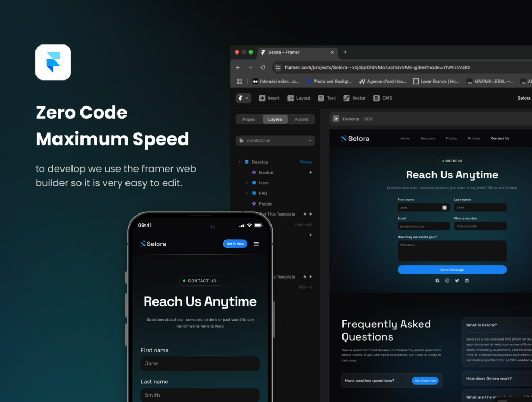Click the Last name field on canvas
The height and width of the screenshot is (402, 532).
pos(480,208)
